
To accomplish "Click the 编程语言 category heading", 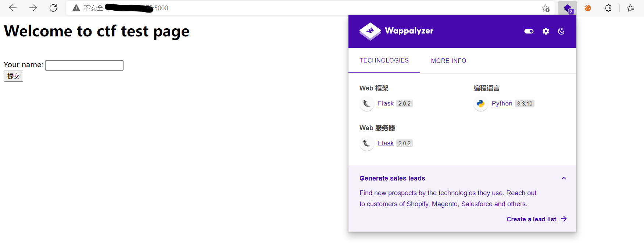I will pos(486,88).
